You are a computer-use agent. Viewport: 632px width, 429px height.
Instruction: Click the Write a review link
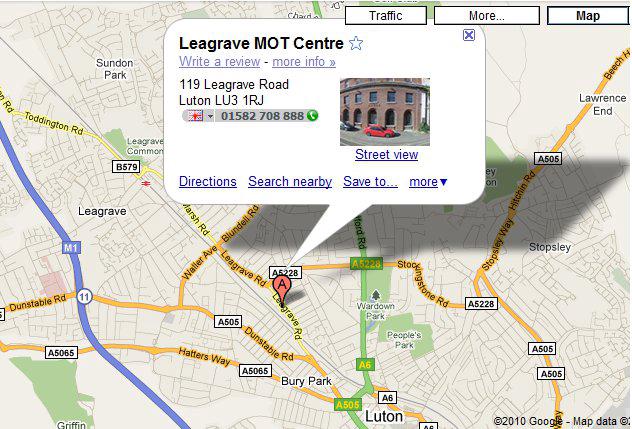point(220,62)
